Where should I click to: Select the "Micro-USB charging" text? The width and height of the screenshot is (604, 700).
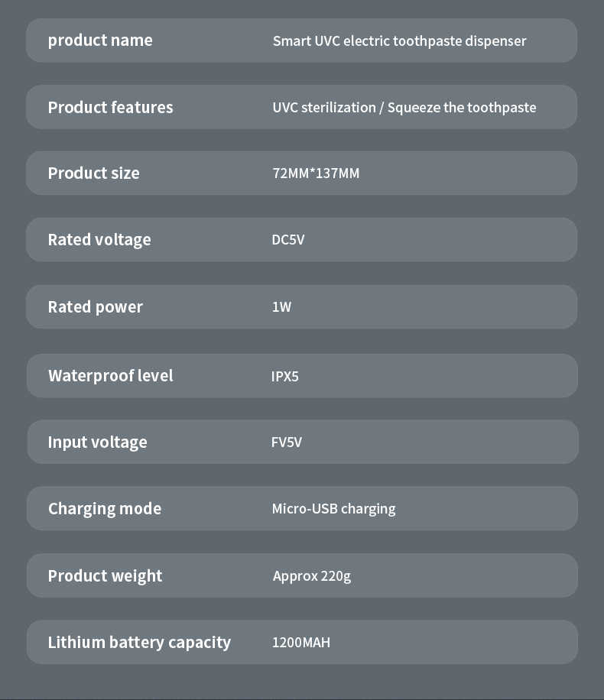pyautogui.click(x=333, y=509)
